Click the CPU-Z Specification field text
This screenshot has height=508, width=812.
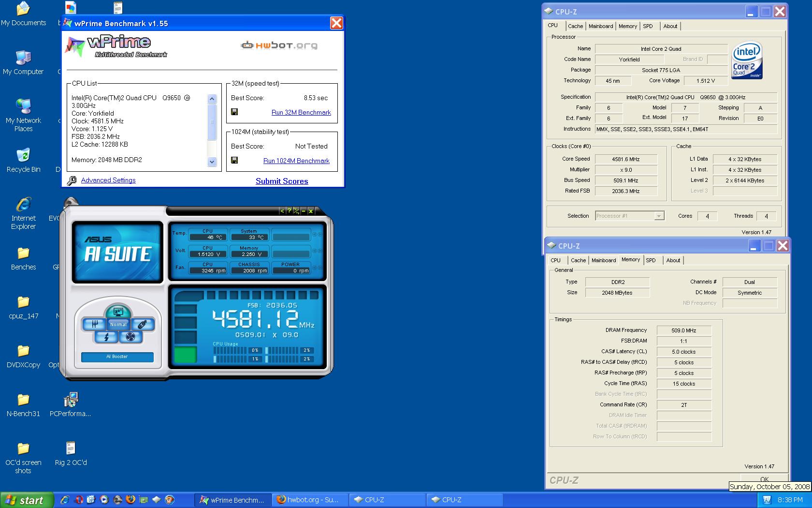[686, 97]
